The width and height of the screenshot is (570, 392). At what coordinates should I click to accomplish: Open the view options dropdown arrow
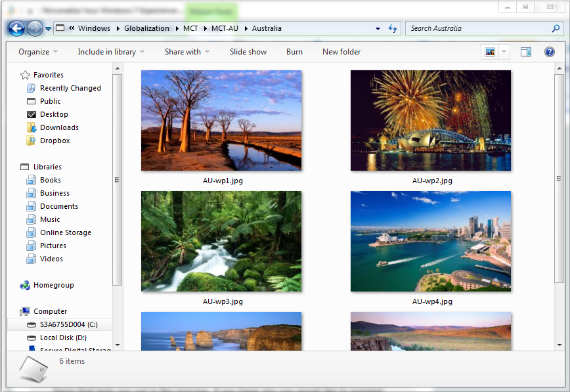coord(504,52)
